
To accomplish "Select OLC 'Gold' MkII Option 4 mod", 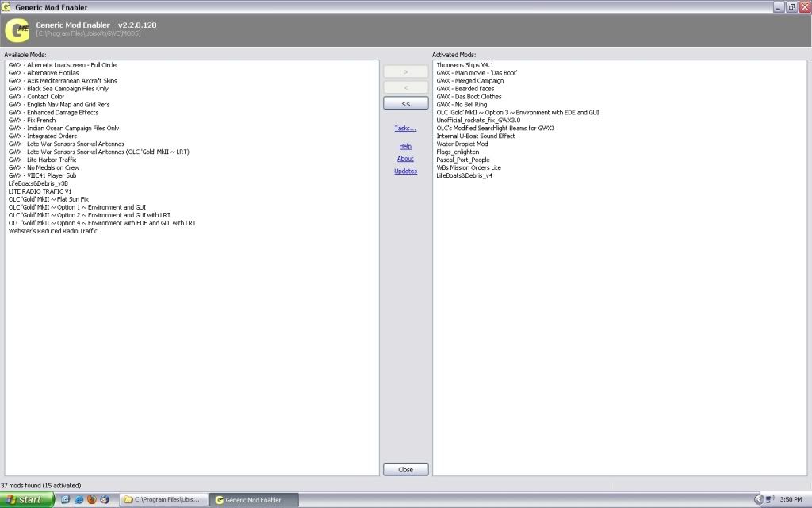I will click(102, 223).
